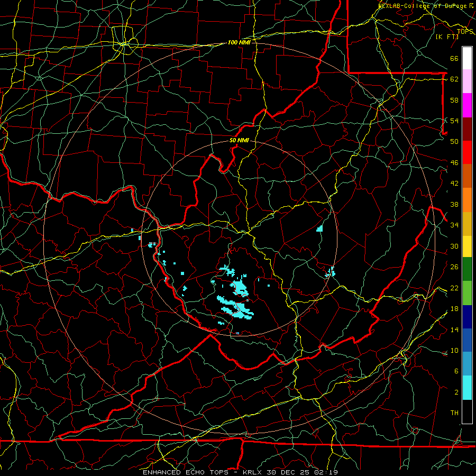Click the light green 22 kft swatch
The image size is (476, 476).
(x=467, y=293)
